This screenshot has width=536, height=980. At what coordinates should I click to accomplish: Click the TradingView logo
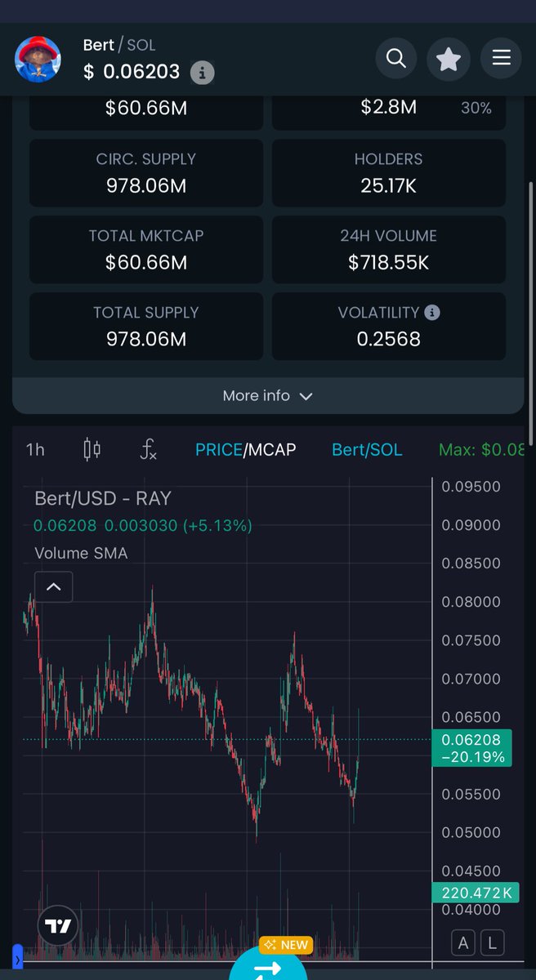pyautogui.click(x=58, y=926)
